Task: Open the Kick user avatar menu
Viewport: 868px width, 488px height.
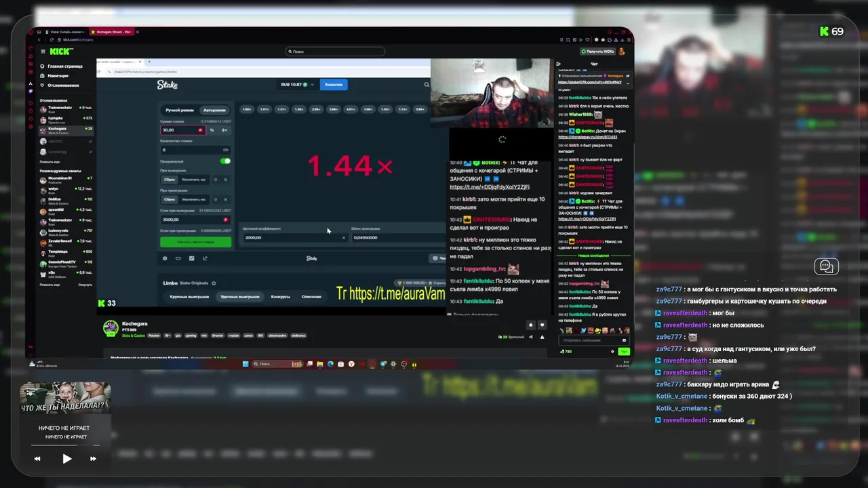Action: pos(622,52)
